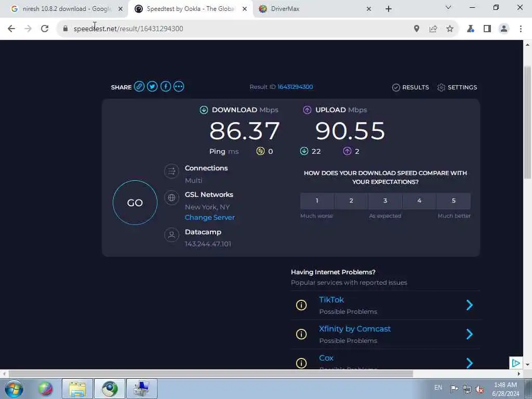Screen dimensions: 532x399
Task: Switch to the DriverMax tab
Action: click(315, 9)
